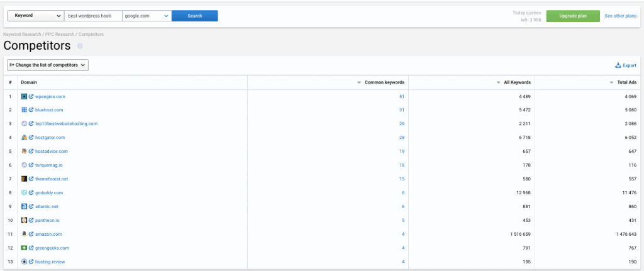Open the bluehost.com domain link

click(49, 110)
